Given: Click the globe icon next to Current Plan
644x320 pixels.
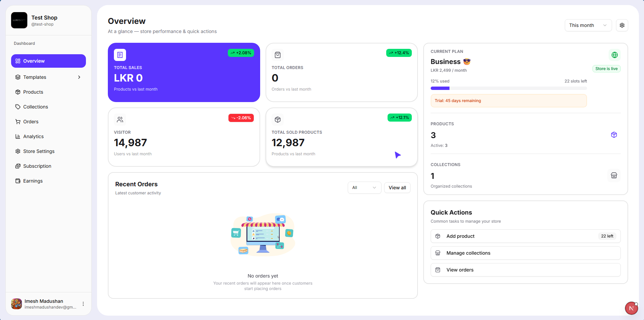Looking at the screenshot, I should (x=614, y=55).
